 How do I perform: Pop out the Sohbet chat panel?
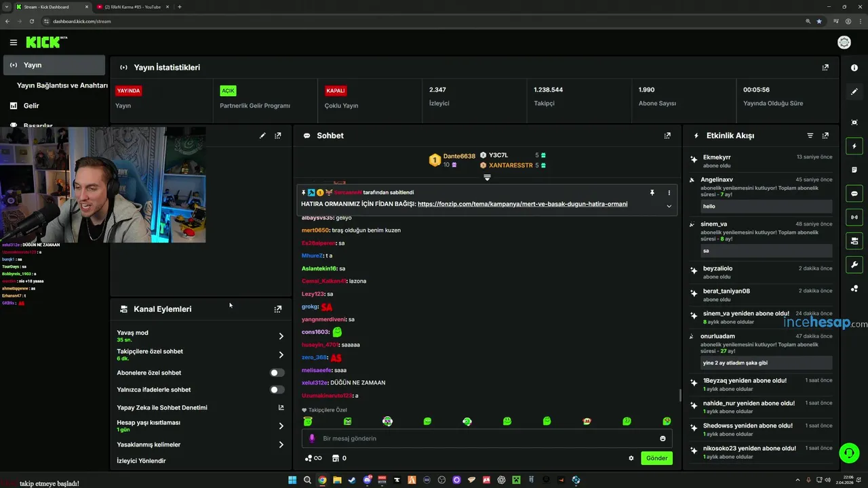click(x=667, y=136)
